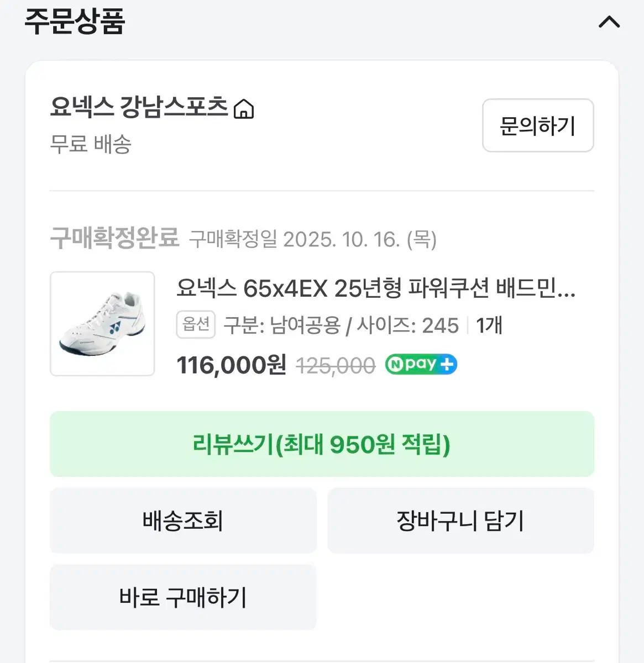Click the store home icon
Viewport: 644px width, 663px height.
[x=244, y=109]
